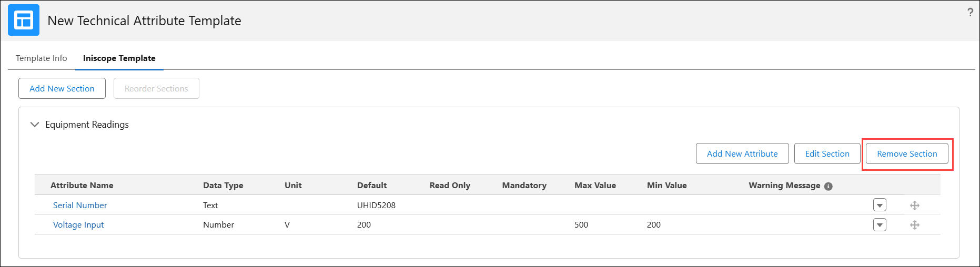Switch to the Template Info tab
The width and height of the screenshot is (980, 267).
tap(42, 58)
